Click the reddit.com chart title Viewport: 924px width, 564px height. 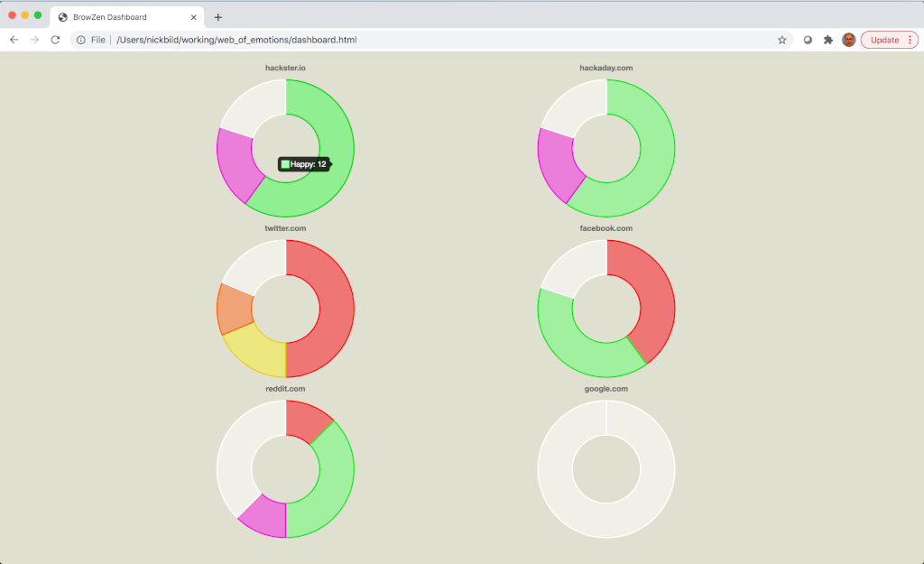coord(285,388)
